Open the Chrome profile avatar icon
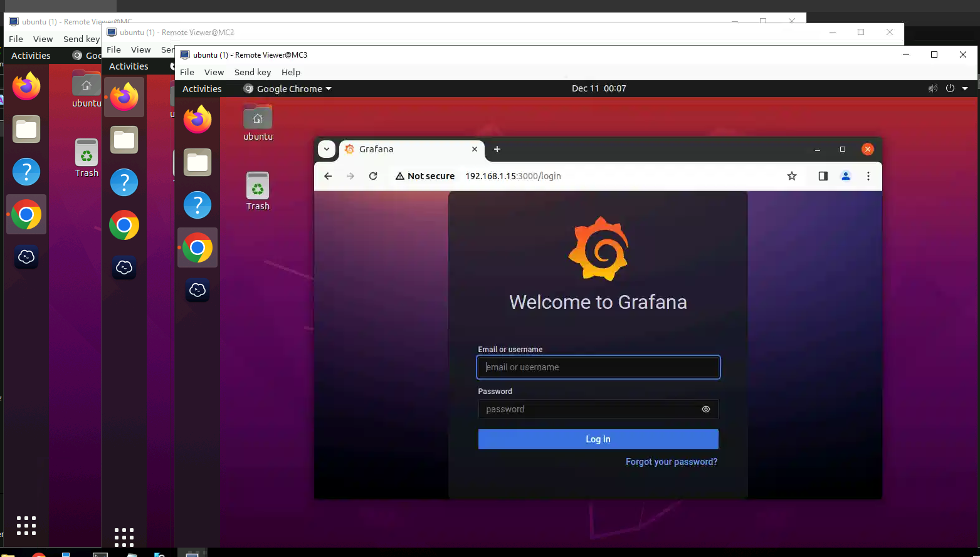 [846, 176]
